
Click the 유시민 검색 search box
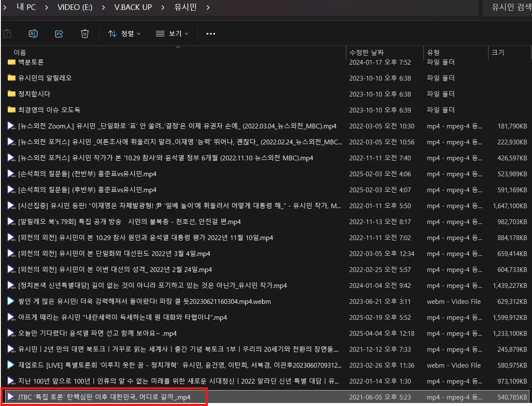(x=507, y=7)
